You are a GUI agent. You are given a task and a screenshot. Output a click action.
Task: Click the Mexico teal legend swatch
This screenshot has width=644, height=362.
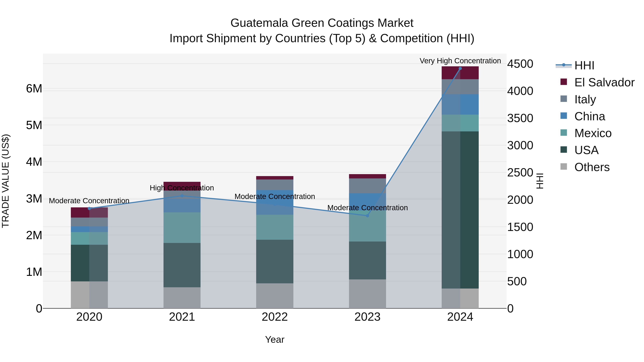[564, 133]
